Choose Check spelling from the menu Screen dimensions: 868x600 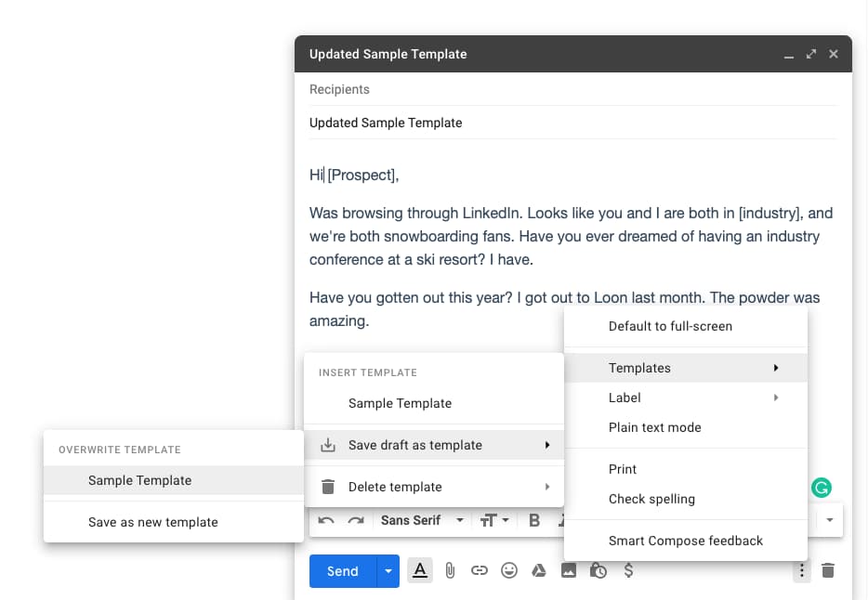[651, 499]
